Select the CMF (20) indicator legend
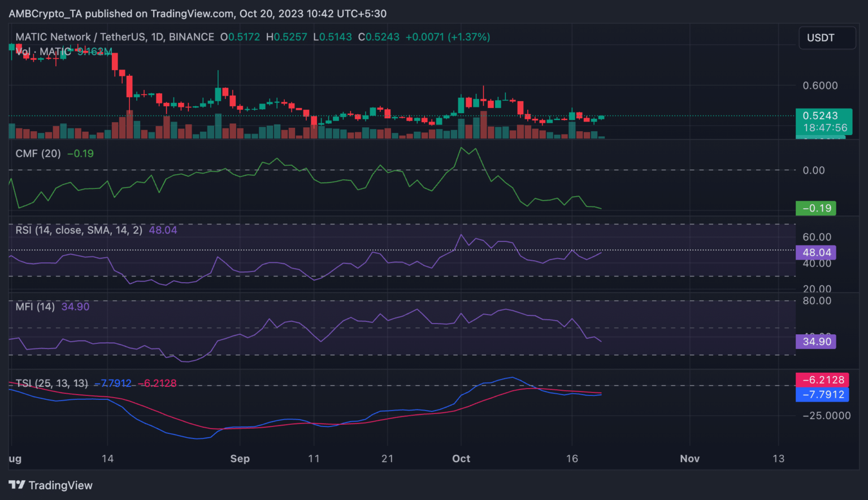 pos(38,153)
